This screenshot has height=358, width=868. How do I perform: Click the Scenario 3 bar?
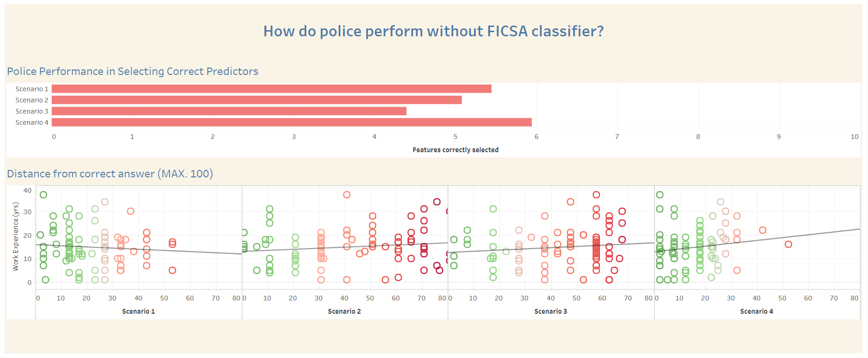click(229, 111)
